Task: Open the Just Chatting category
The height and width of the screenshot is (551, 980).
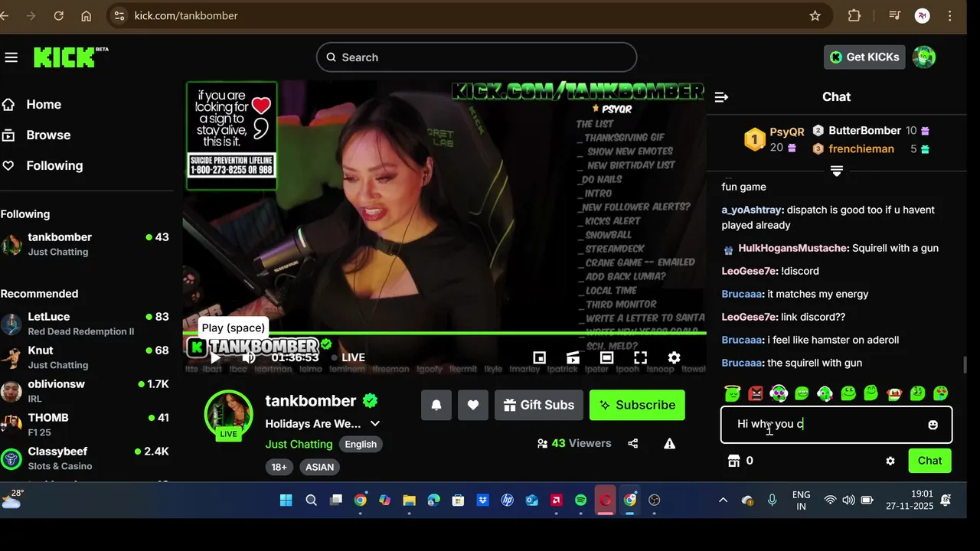Action: (299, 444)
